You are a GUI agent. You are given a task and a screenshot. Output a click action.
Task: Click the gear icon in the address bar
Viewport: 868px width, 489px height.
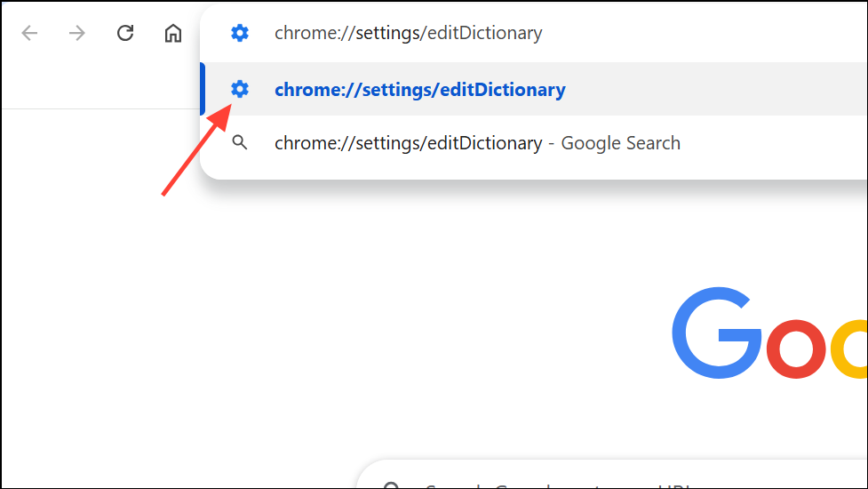click(240, 33)
